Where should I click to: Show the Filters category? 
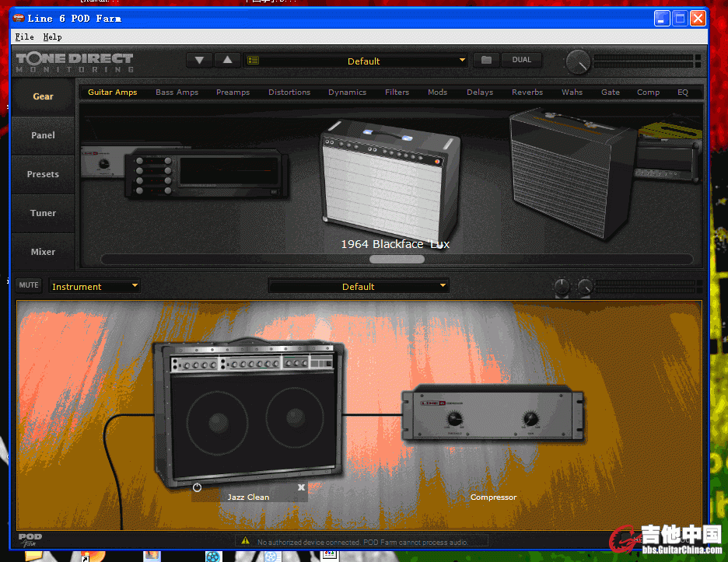pos(397,92)
